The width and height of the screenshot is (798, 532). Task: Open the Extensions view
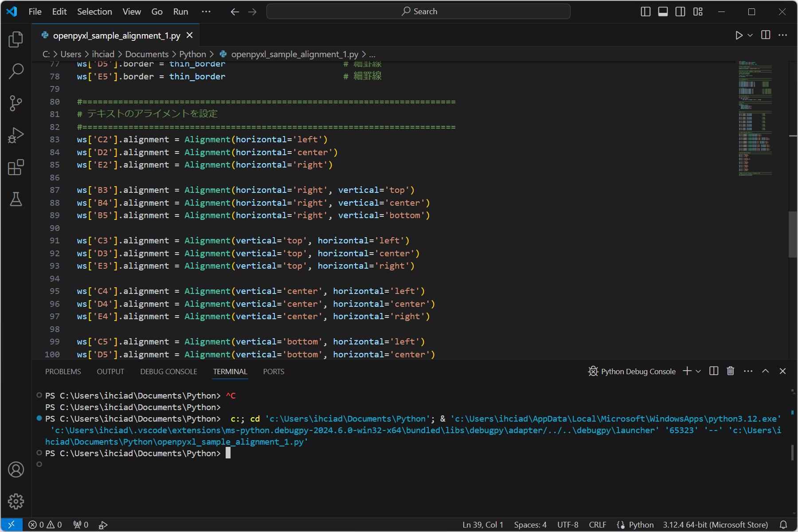16,167
